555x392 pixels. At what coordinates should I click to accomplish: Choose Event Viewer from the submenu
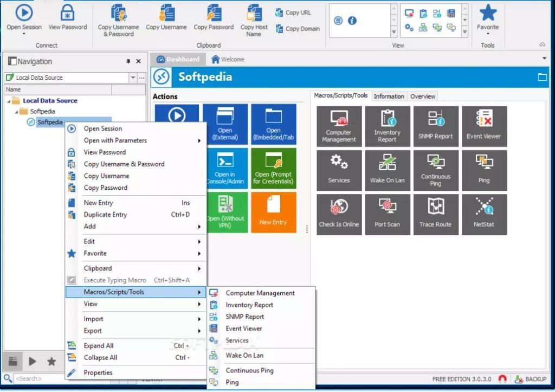tap(243, 329)
